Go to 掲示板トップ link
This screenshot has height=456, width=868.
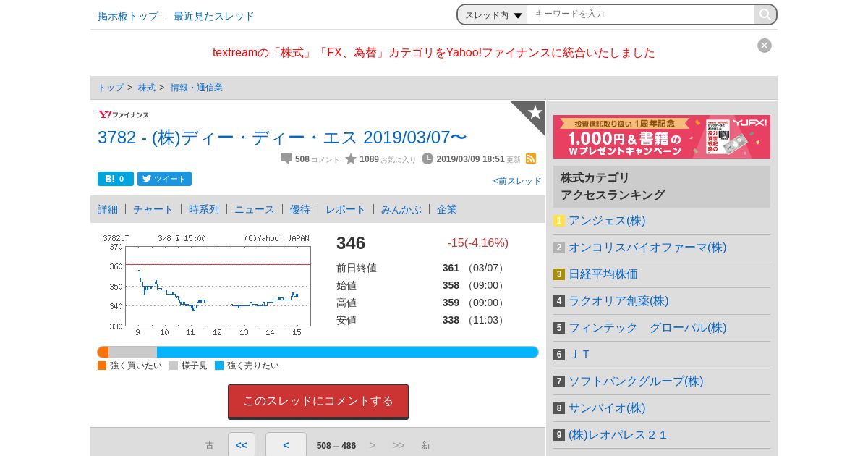(x=128, y=16)
